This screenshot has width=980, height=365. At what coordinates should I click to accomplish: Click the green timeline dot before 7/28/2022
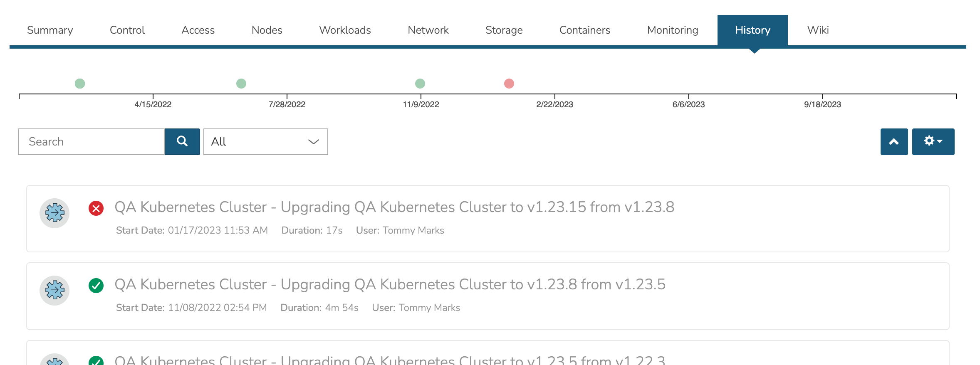tap(241, 84)
